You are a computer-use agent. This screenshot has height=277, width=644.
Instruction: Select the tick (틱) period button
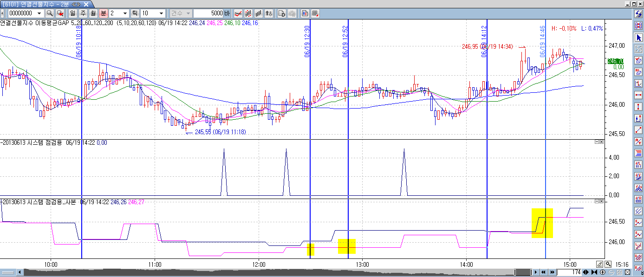click(135, 13)
